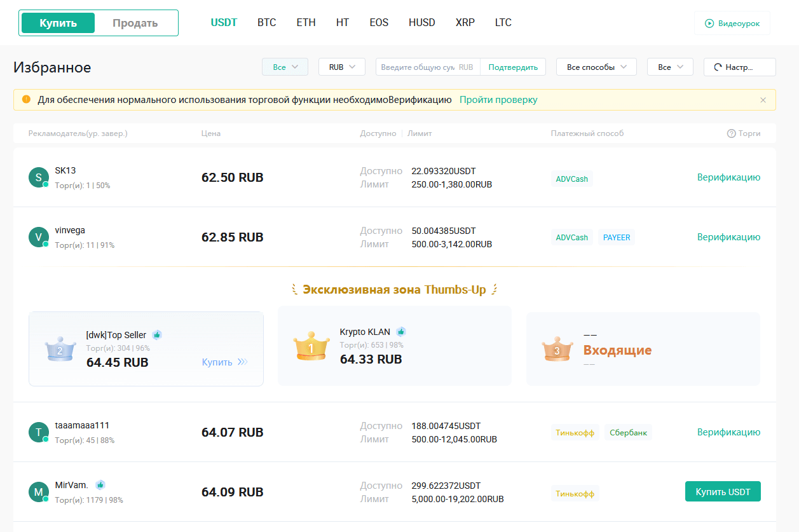Switch to the BTC tab
The height and width of the screenshot is (532, 799).
266,22
